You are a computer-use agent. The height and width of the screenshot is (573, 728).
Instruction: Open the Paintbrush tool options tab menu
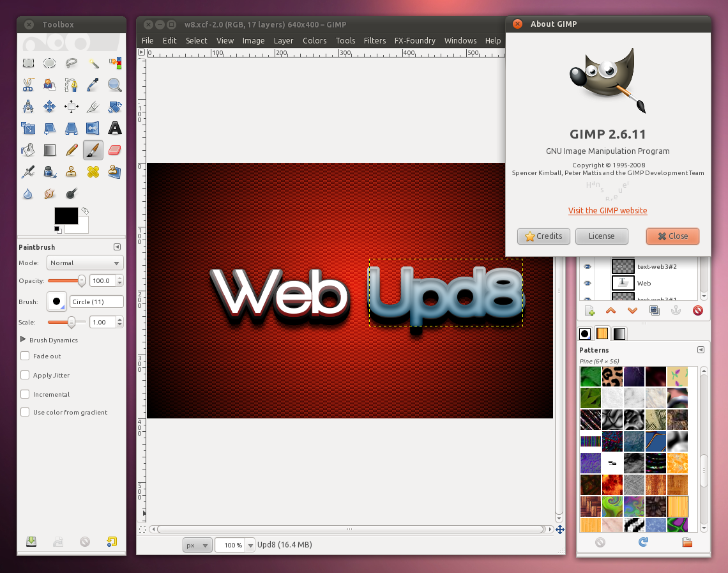117,247
